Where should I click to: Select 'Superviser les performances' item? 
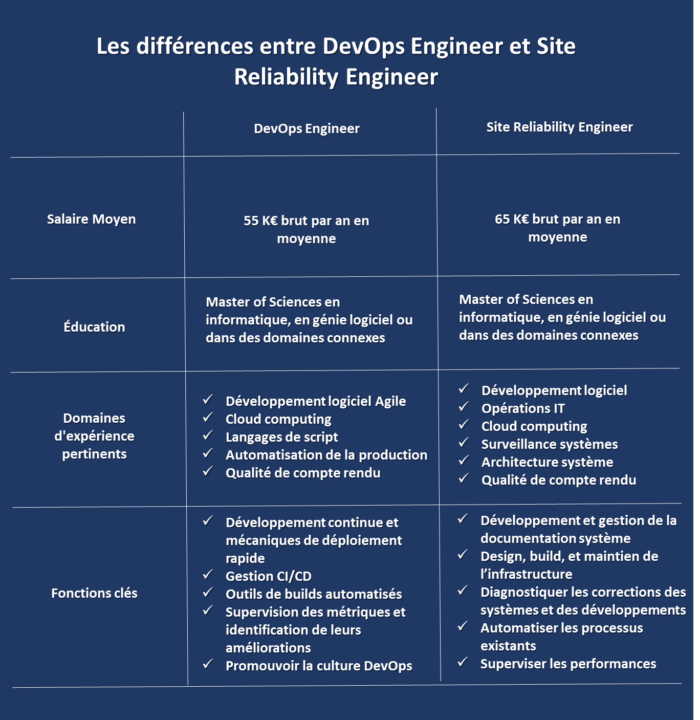[x=568, y=664]
